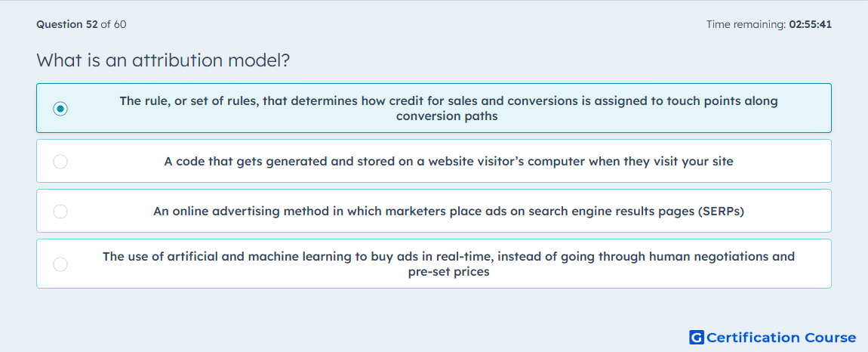The width and height of the screenshot is (868, 352).
Task: Click the "of 60" question count text
Action: click(x=113, y=24)
